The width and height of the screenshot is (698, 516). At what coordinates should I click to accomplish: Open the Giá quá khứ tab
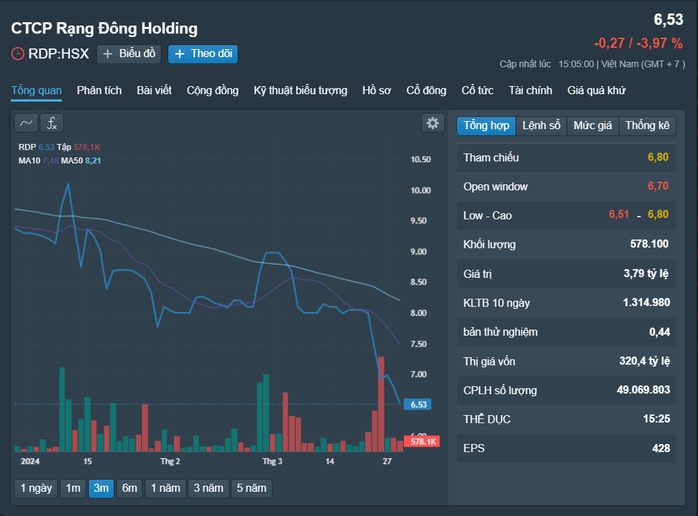596,91
